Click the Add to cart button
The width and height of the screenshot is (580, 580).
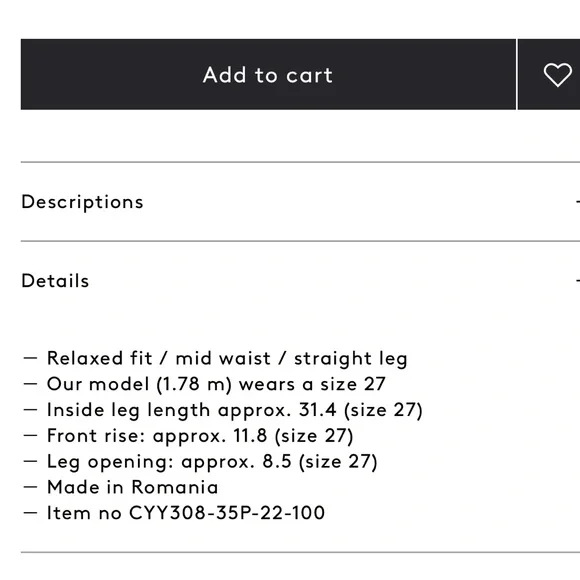click(268, 74)
